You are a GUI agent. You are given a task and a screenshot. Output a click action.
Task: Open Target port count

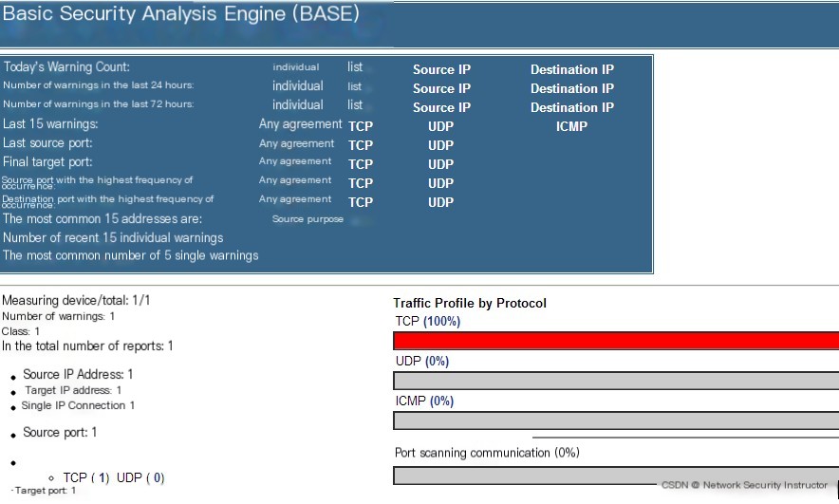(45, 491)
